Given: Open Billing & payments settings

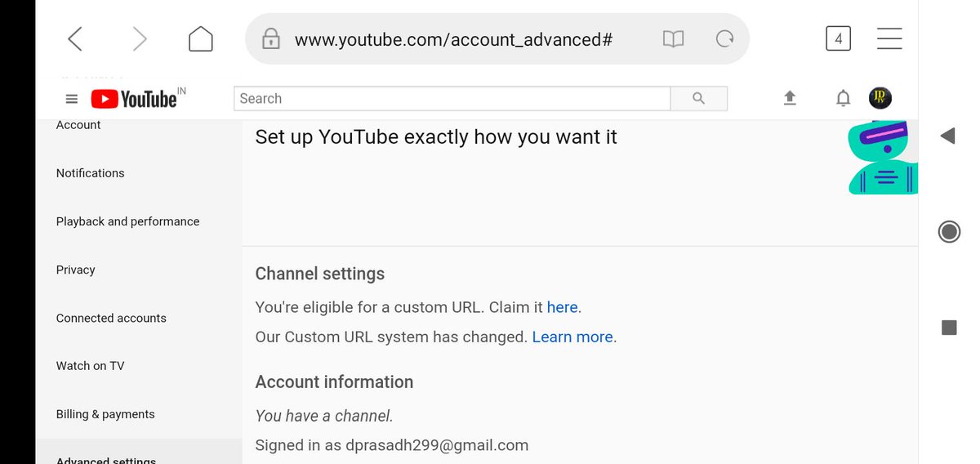Looking at the screenshot, I should click(105, 414).
